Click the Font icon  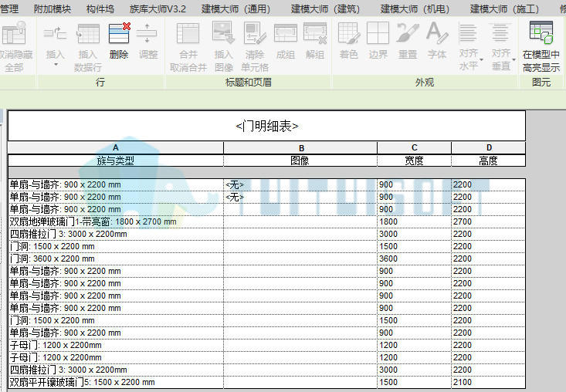coord(437,33)
